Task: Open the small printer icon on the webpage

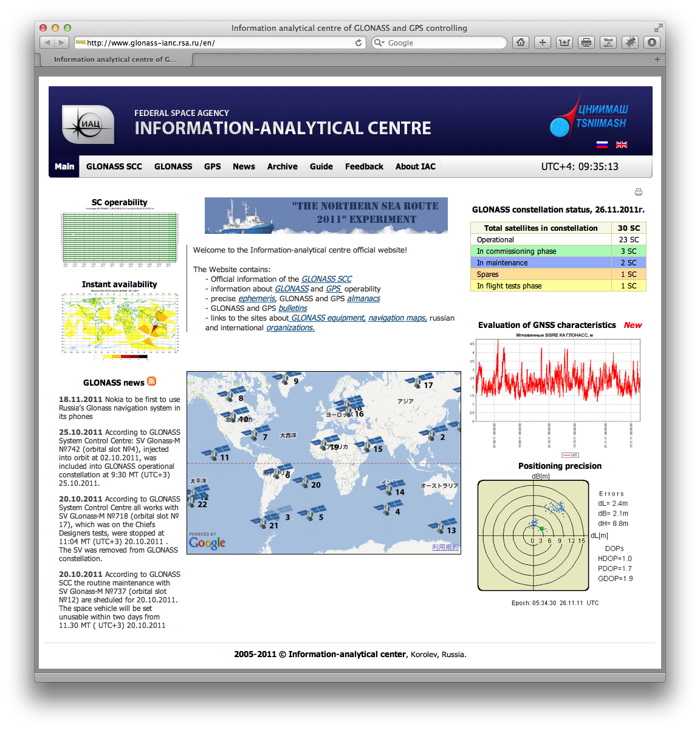Action: [639, 192]
